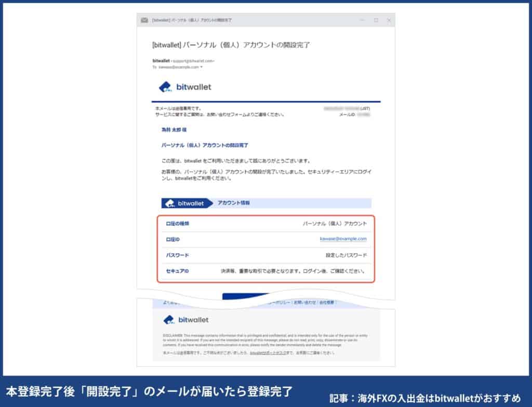Click the DISCLAIMER paragraph in footer

click(x=265, y=340)
